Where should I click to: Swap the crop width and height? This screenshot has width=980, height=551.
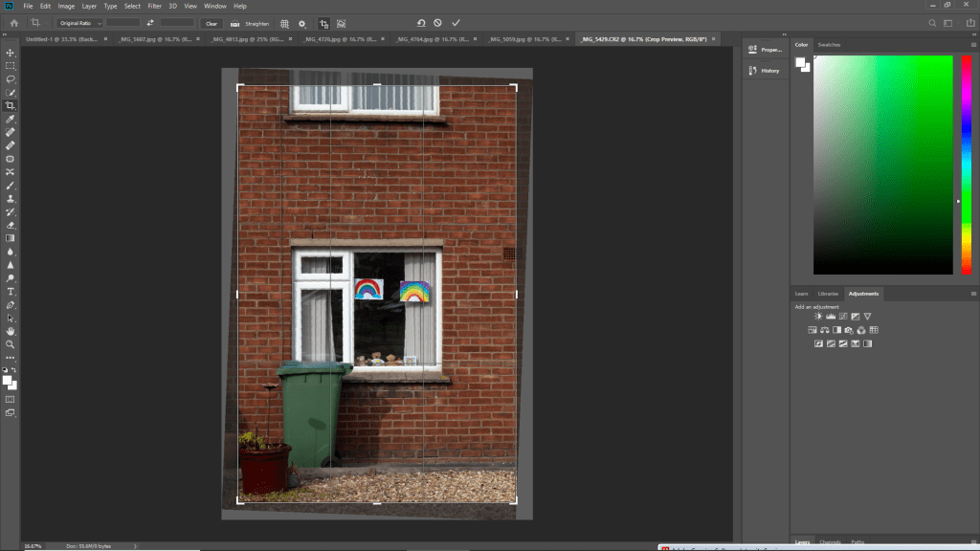tap(150, 23)
